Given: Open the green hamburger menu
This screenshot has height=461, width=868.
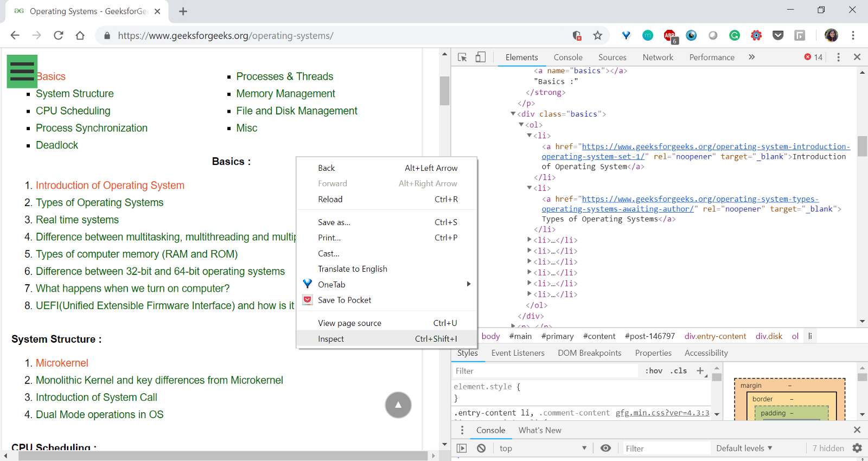Looking at the screenshot, I should click(x=22, y=71).
